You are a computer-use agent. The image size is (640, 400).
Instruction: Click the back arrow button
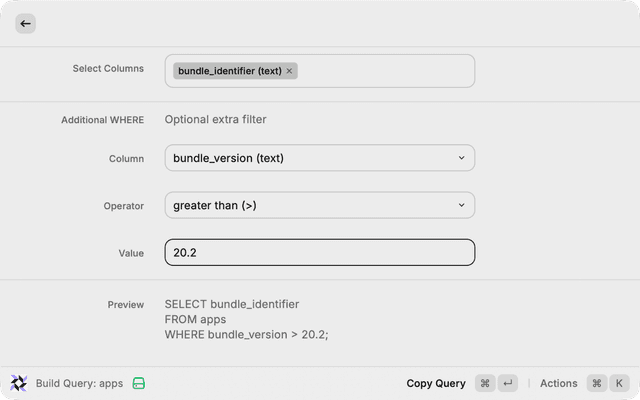click(x=25, y=23)
